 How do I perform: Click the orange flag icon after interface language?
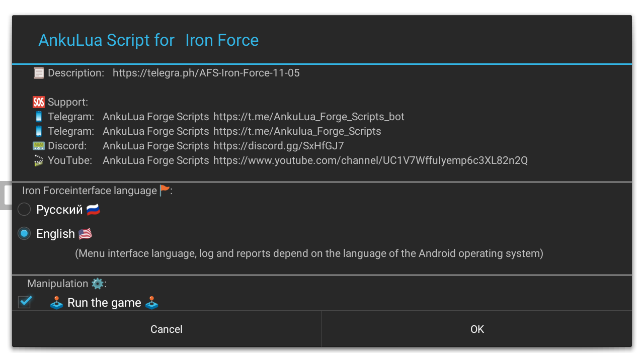coord(165,191)
